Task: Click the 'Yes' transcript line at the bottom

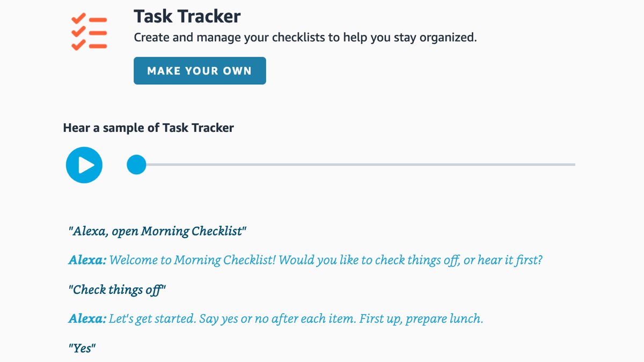Action: point(82,348)
